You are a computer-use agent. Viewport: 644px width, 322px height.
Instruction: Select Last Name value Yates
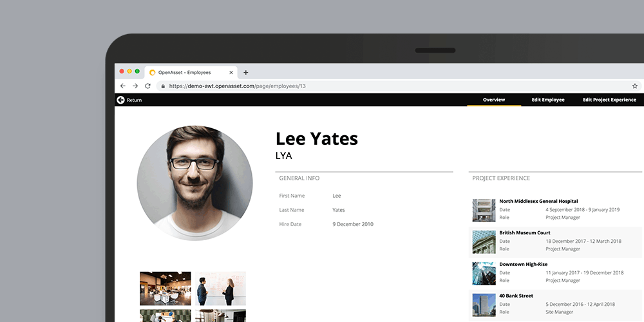click(339, 210)
